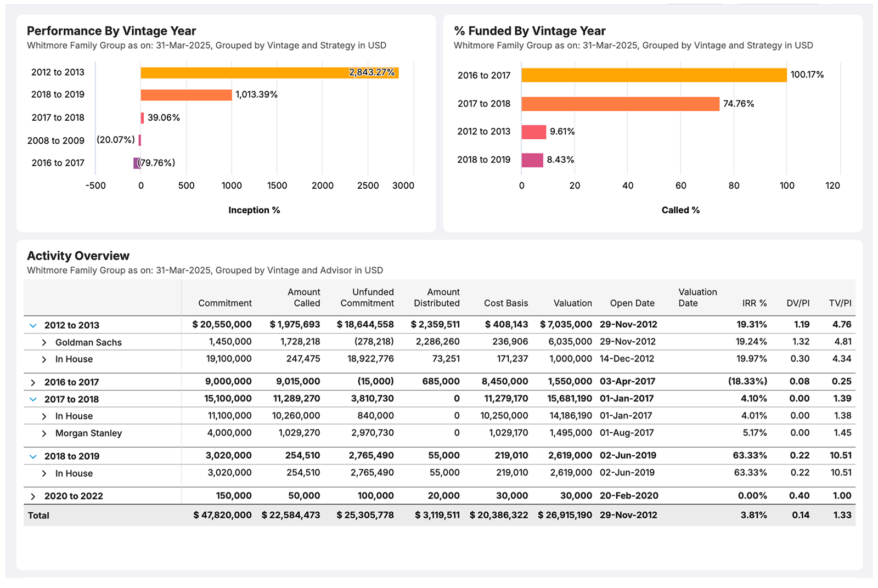The width and height of the screenshot is (878, 588).
Task: Sort by the Commitment column header
Action: click(225, 303)
